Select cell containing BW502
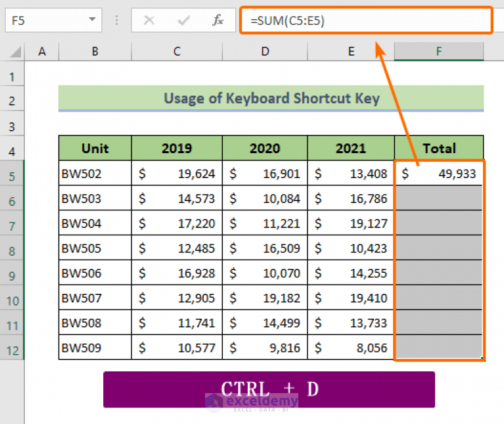 (95, 174)
